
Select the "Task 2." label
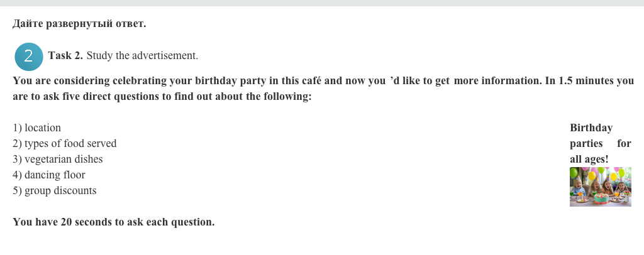65,56
